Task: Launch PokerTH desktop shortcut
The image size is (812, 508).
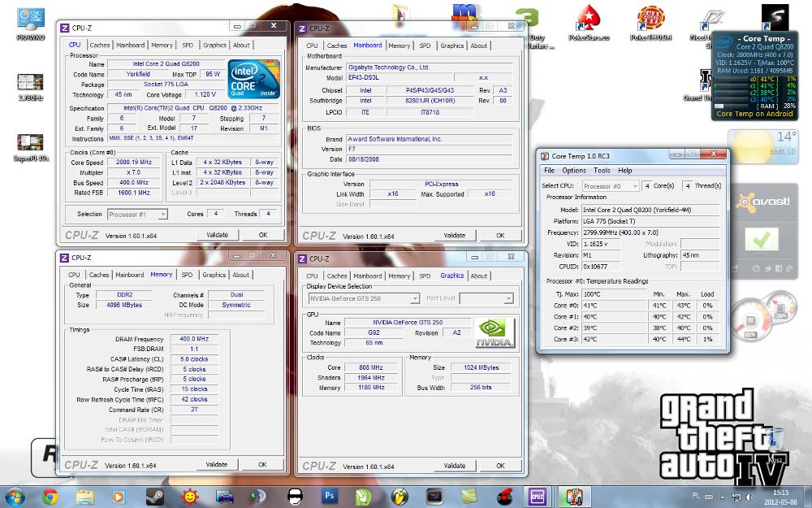Action: (x=651, y=24)
